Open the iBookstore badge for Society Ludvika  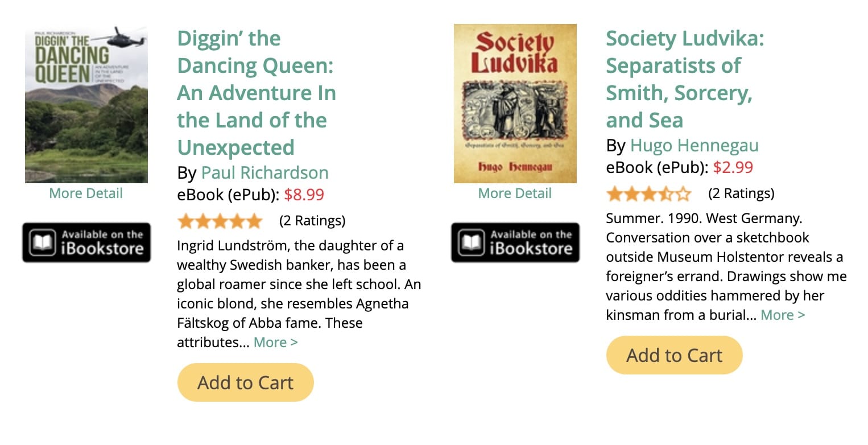pos(515,242)
